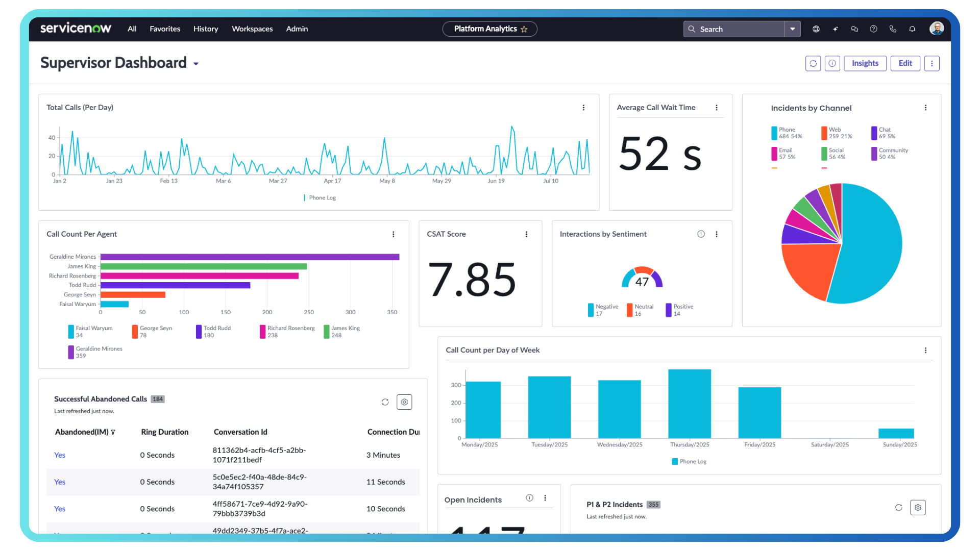Open the help question mark icon
Screen dimensions: 980x551
point(873,29)
